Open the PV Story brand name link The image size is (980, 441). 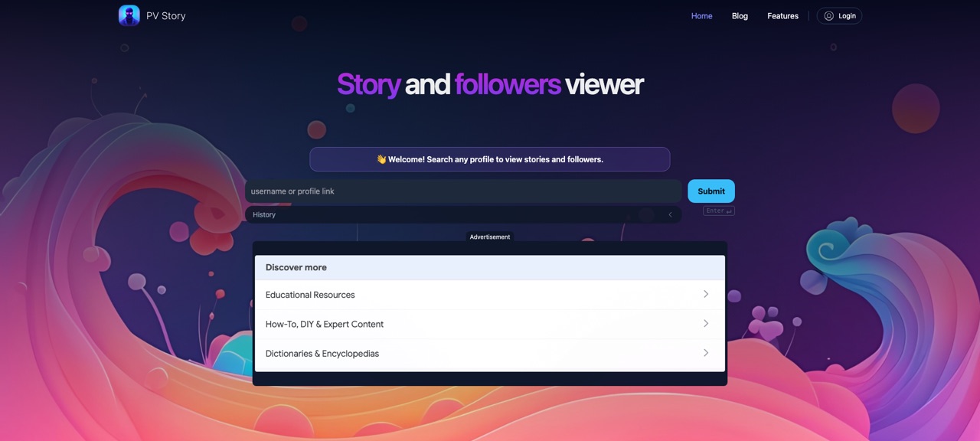pos(165,15)
